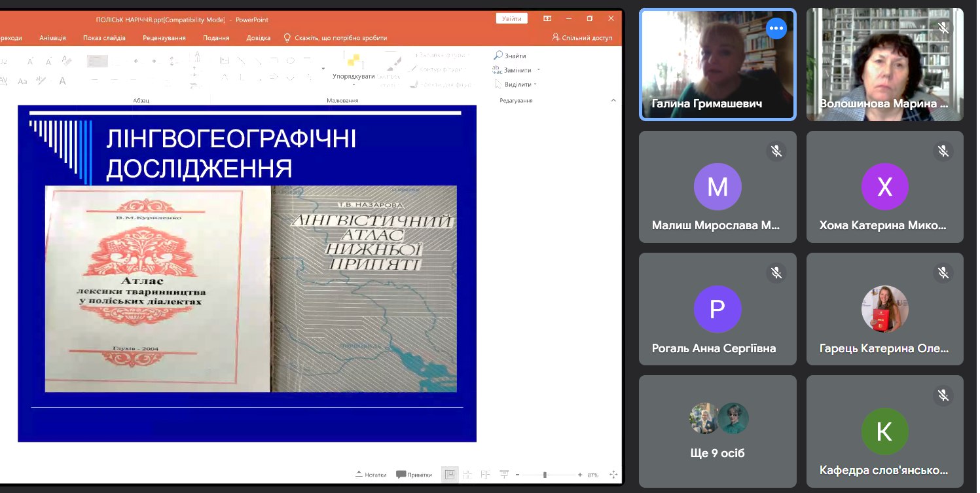Click the 87% zoom level value
The image size is (980, 493).
click(593, 475)
